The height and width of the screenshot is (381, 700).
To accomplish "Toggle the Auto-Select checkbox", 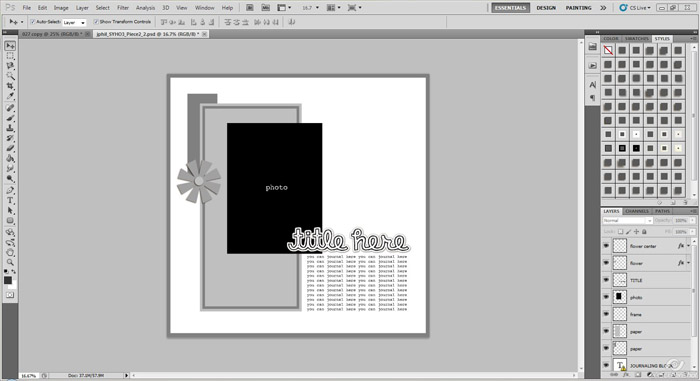I will 33,21.
